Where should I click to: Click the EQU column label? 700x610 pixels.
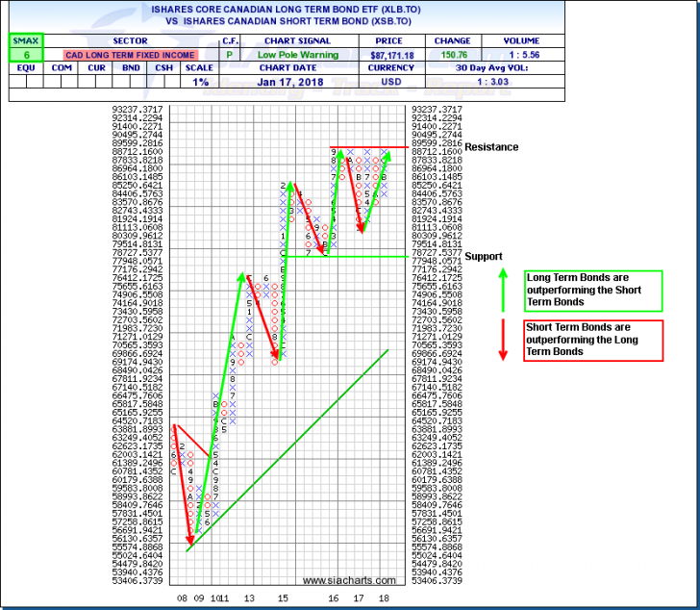[26, 68]
